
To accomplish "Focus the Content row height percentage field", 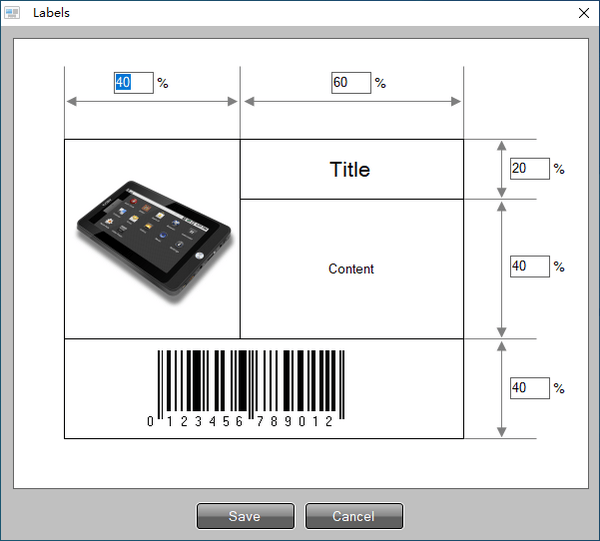I will click(x=529, y=267).
